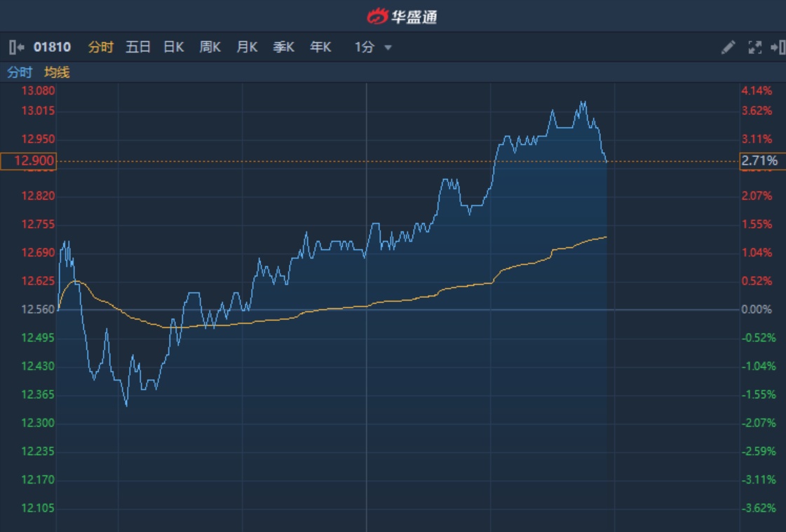Viewport: 786px width, 532px height.
Task: Switch to the 分时 chart tab
Action: [100, 48]
